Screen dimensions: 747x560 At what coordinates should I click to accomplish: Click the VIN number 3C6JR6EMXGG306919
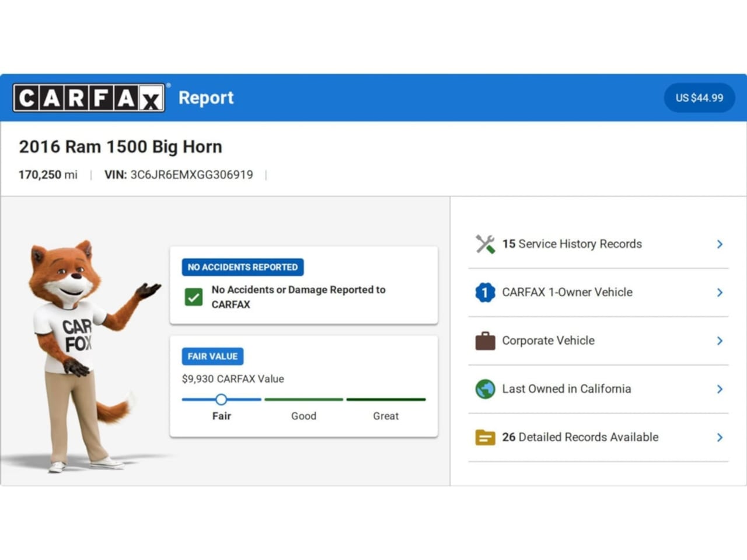pyautogui.click(x=191, y=175)
